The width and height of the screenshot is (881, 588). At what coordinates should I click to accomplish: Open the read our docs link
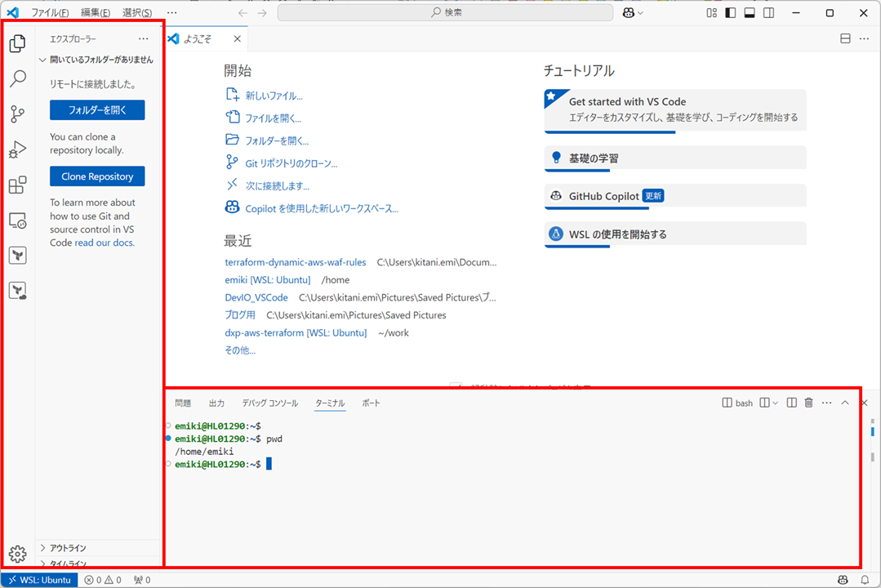point(105,243)
